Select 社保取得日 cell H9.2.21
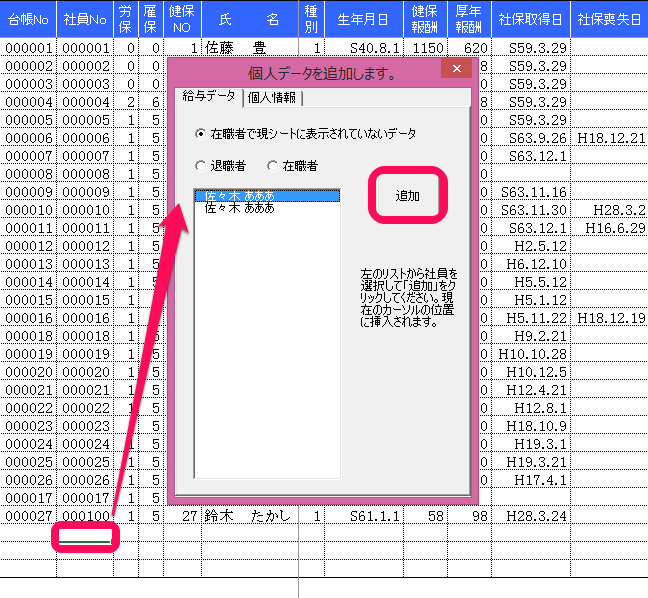Viewport: 648px width, 598px height. pos(531,336)
